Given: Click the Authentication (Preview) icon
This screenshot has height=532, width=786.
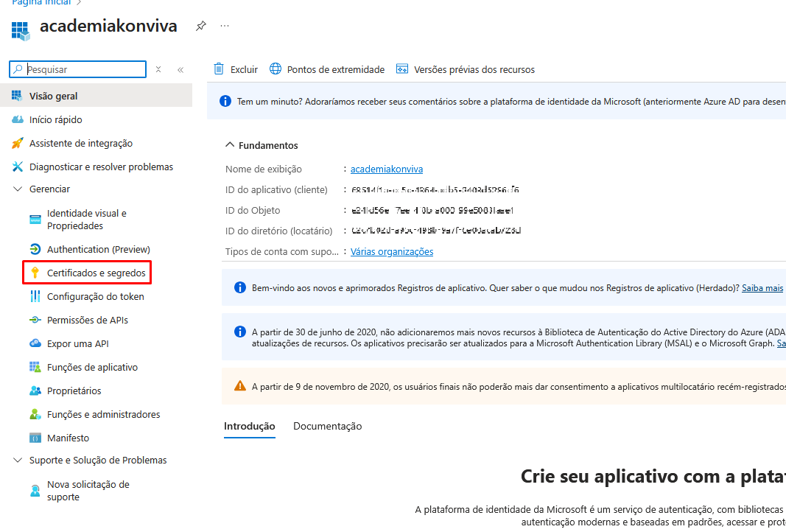Looking at the screenshot, I should click(35, 249).
